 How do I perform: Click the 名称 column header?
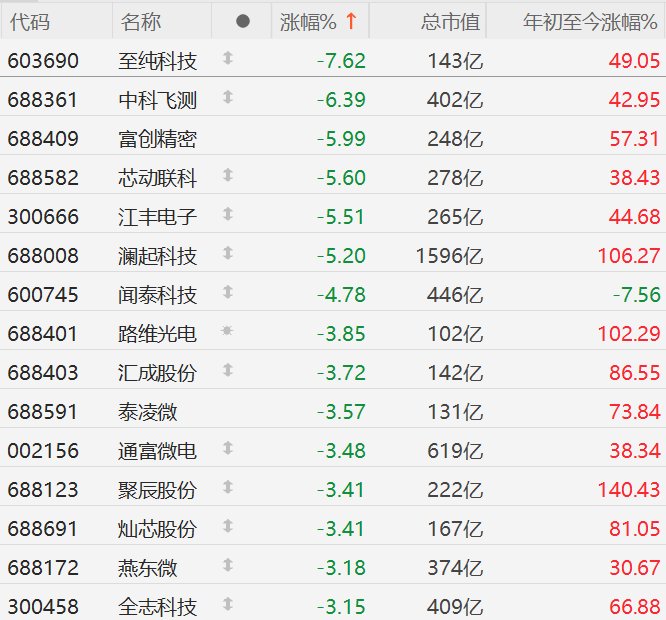click(140, 21)
